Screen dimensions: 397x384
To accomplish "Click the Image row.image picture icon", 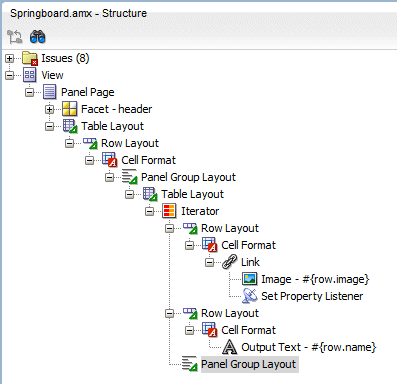I will pos(250,279).
